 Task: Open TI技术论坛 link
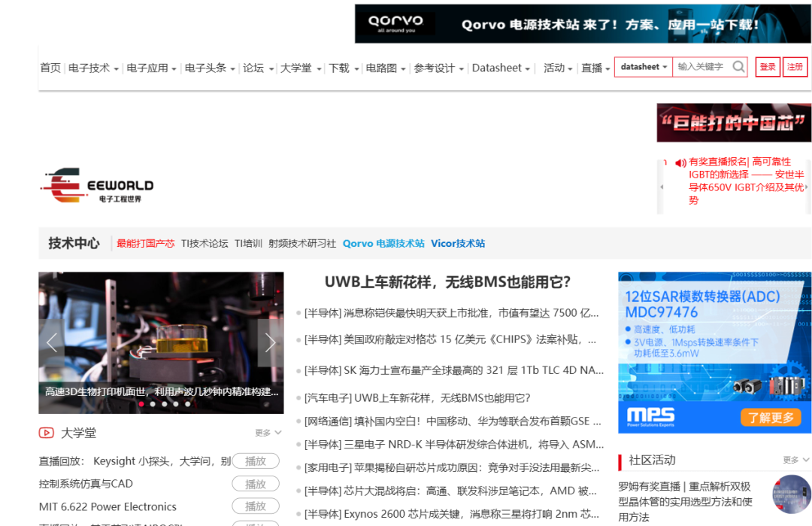point(205,244)
